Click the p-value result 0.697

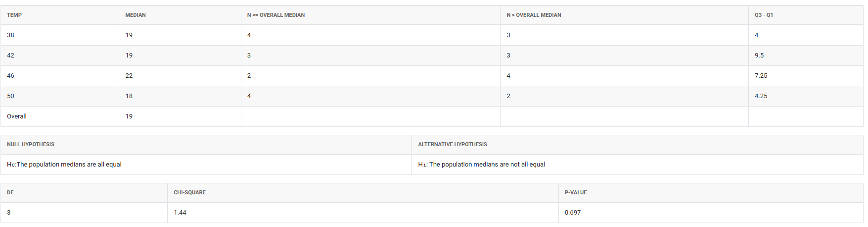(573, 213)
